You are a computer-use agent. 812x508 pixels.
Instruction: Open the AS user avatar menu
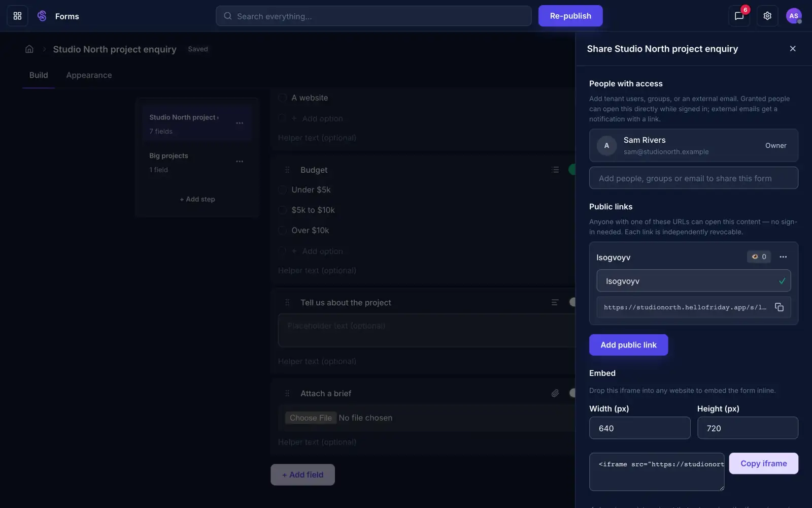pos(794,16)
